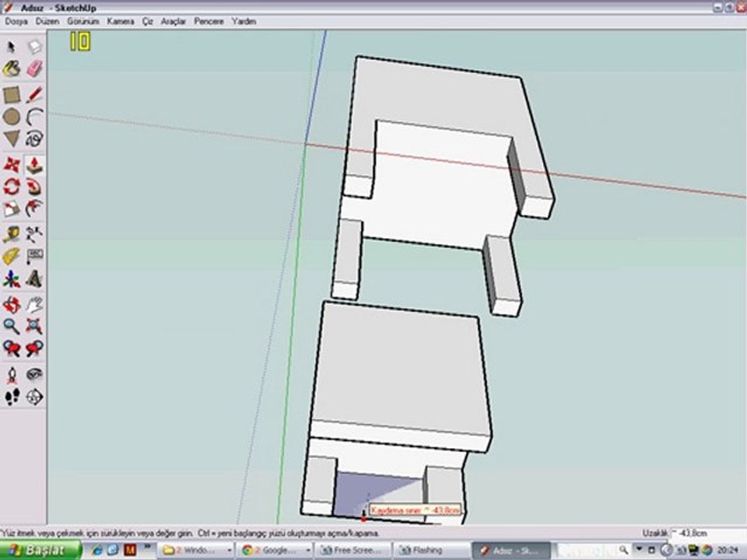This screenshot has width=747, height=560.
Task: Pick the Tape Measure tool
Action: click(x=12, y=234)
